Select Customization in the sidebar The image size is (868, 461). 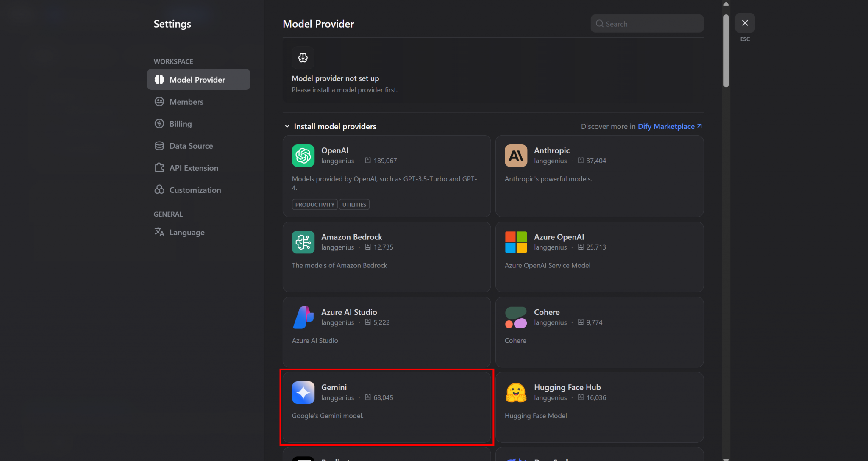(195, 190)
